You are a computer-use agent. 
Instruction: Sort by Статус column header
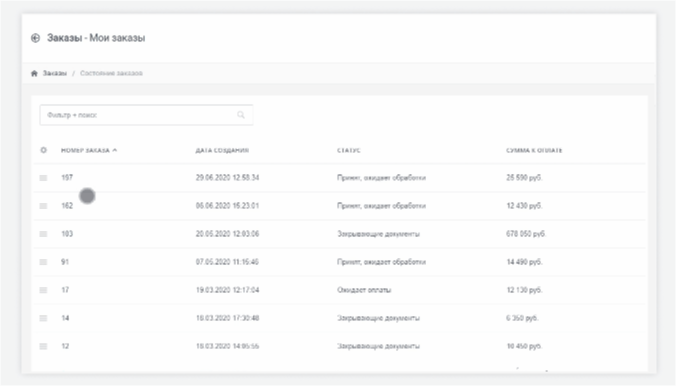pos(349,150)
